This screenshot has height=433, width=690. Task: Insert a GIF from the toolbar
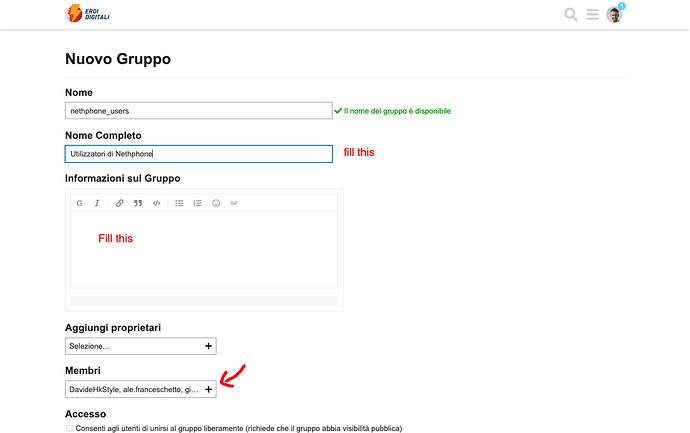click(234, 203)
